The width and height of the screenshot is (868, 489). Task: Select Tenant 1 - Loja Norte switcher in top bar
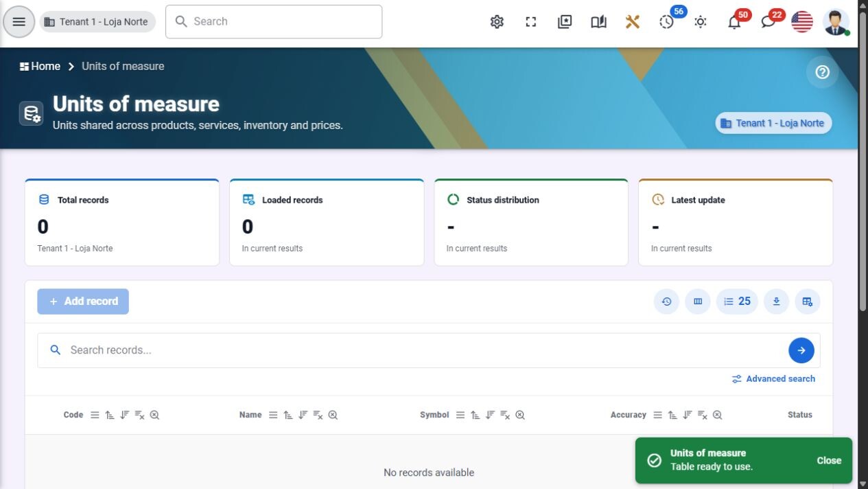[97, 22]
